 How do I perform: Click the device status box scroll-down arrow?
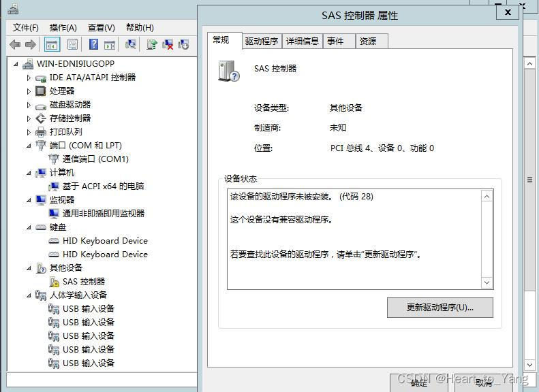487,282
